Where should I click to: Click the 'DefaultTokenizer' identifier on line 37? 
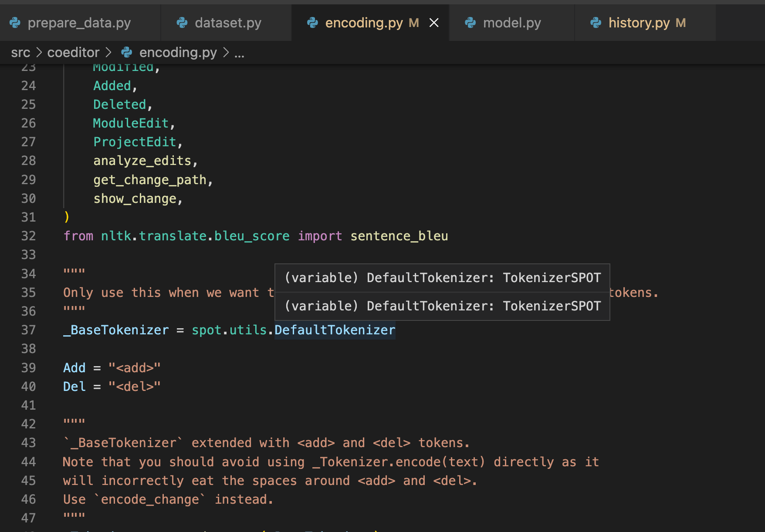(x=335, y=330)
